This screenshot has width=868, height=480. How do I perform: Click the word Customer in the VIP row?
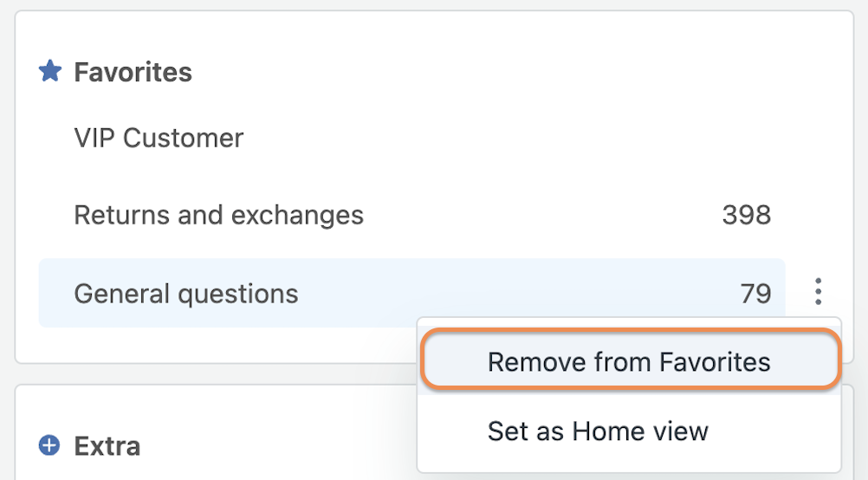point(184,138)
